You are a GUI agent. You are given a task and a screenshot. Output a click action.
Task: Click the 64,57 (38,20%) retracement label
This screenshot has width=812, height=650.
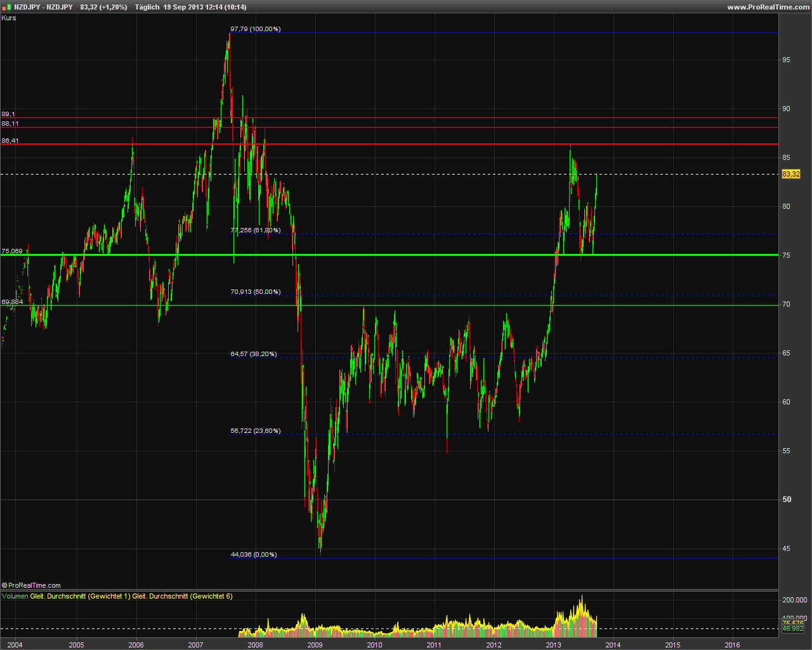tap(253, 354)
